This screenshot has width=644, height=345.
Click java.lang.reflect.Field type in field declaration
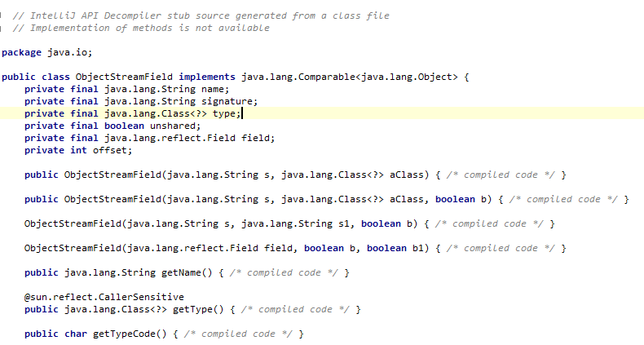click(170, 138)
